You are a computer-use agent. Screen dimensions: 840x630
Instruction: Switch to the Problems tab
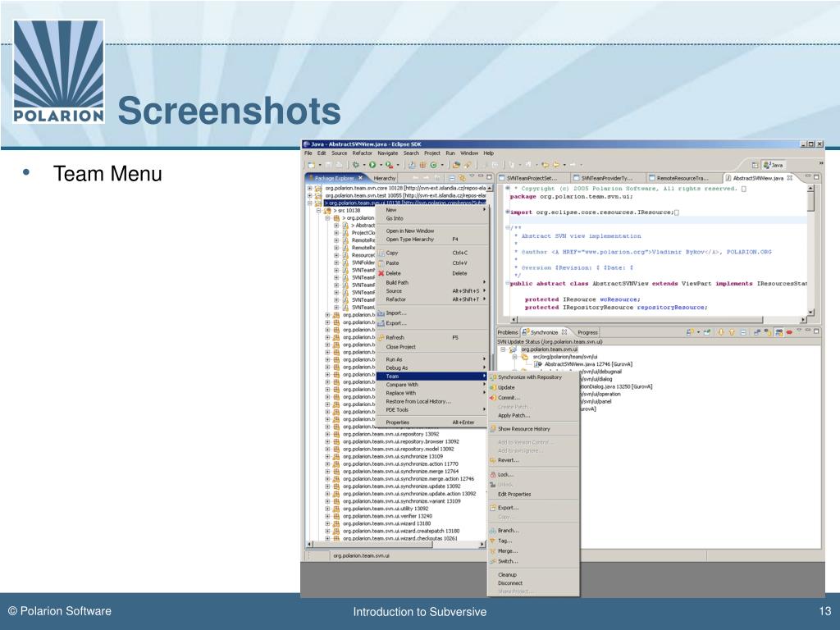508,332
